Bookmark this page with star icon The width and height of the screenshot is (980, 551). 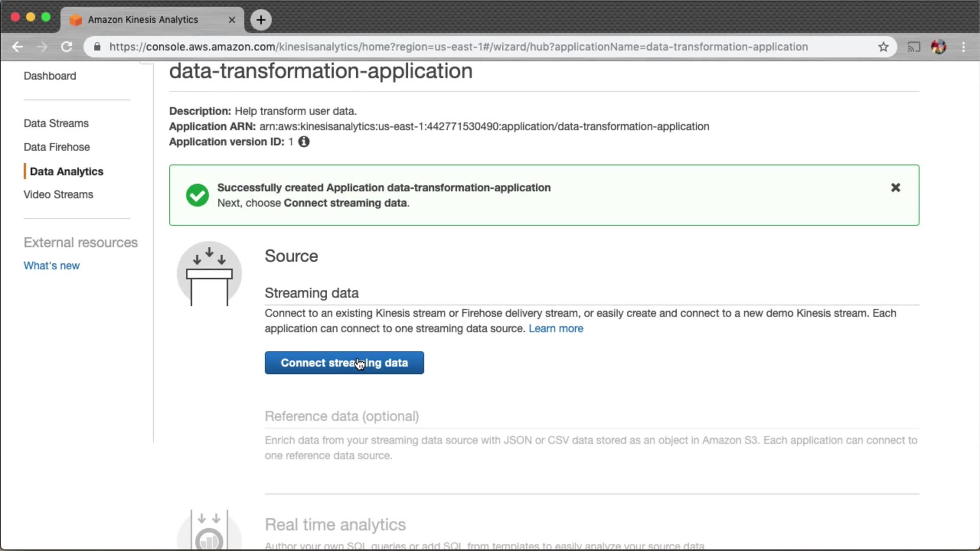pyautogui.click(x=884, y=47)
